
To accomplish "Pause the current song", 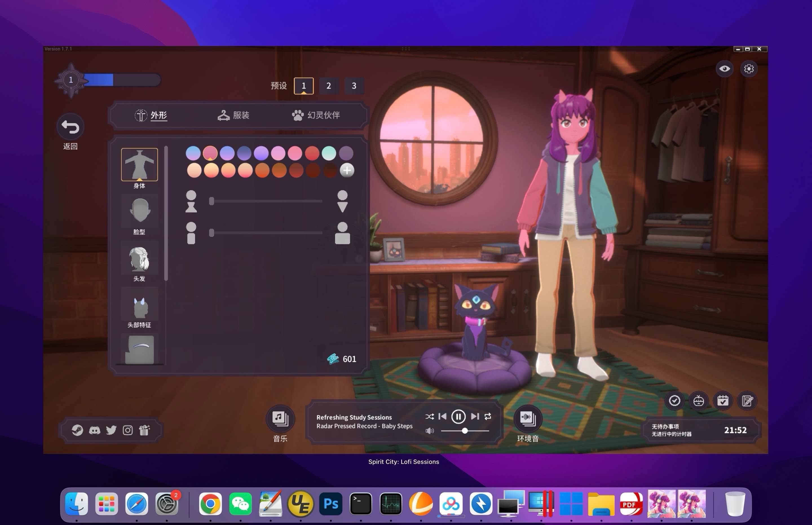I will [458, 417].
